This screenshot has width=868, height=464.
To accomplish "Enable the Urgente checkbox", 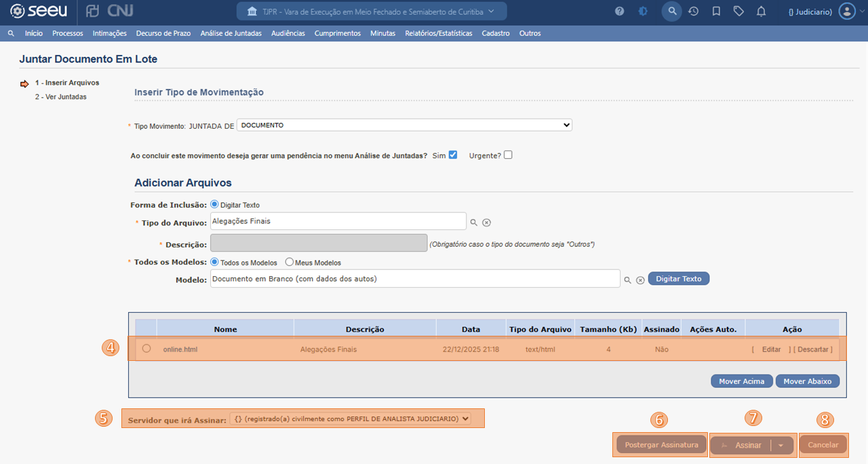I will point(508,155).
